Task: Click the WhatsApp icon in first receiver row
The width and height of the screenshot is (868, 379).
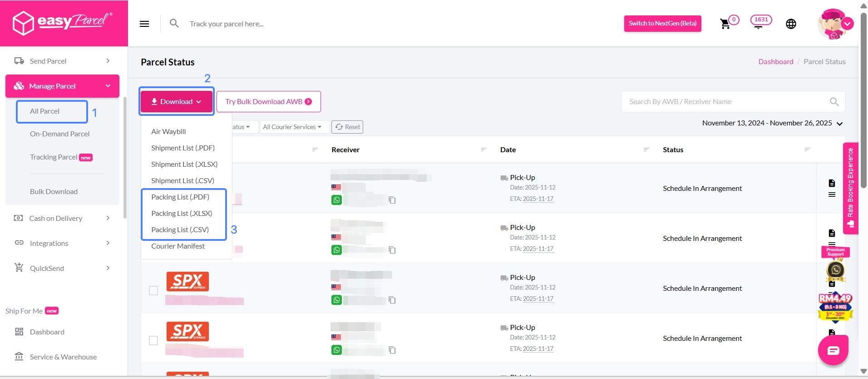Action: (336, 200)
